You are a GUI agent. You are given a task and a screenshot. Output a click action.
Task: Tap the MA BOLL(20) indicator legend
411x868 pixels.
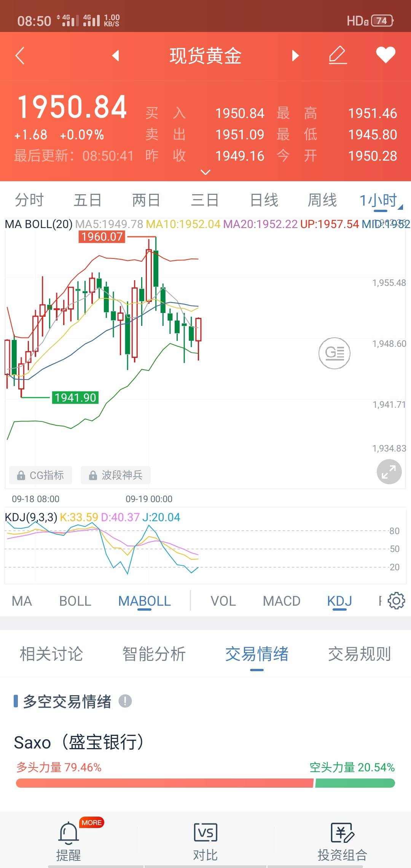pos(38,224)
